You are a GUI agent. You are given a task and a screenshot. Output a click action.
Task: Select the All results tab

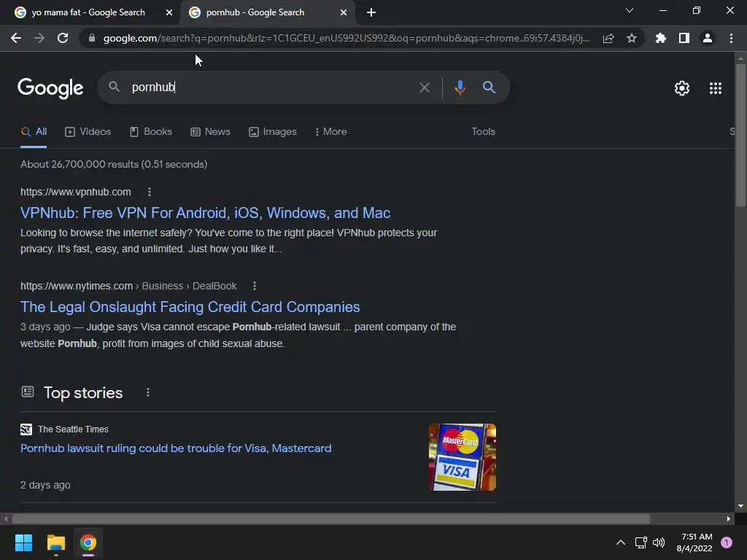click(x=34, y=131)
